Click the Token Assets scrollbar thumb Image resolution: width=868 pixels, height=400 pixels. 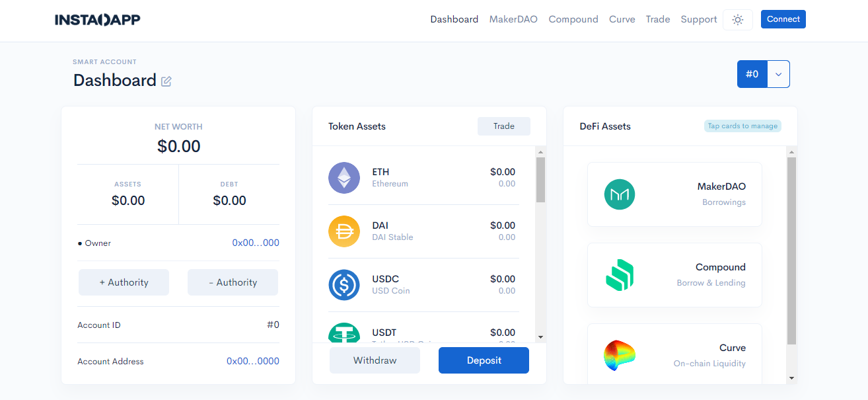(540, 180)
